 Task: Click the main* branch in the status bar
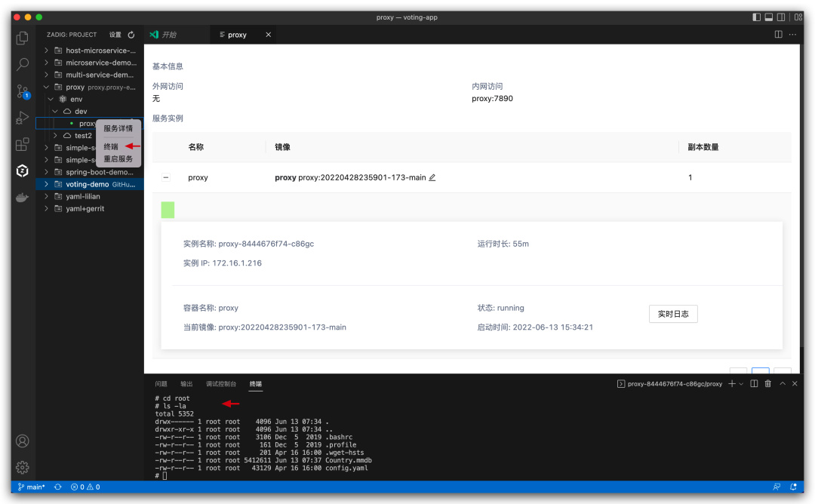(x=30, y=487)
